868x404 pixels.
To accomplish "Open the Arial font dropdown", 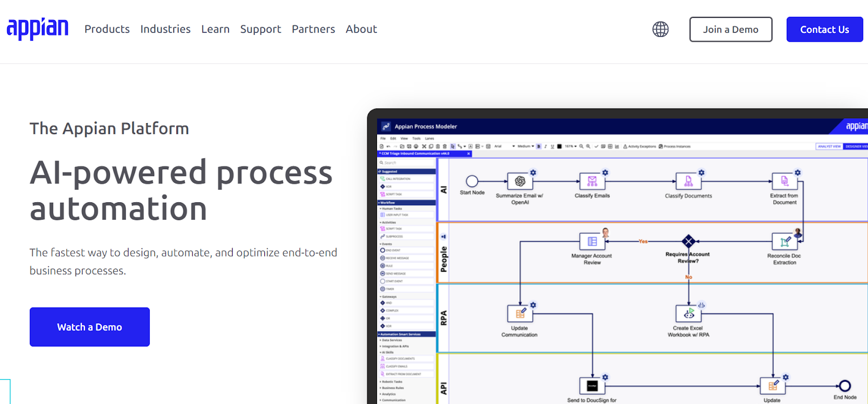I will point(505,146).
